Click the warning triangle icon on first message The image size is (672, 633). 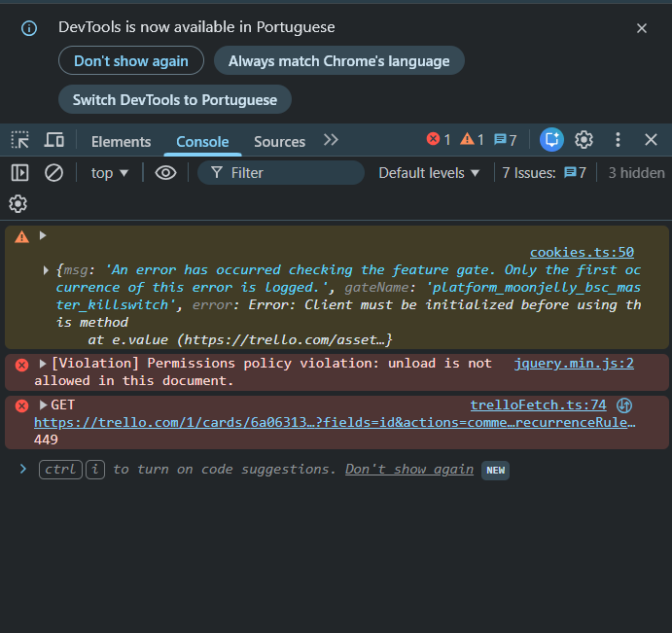21,236
